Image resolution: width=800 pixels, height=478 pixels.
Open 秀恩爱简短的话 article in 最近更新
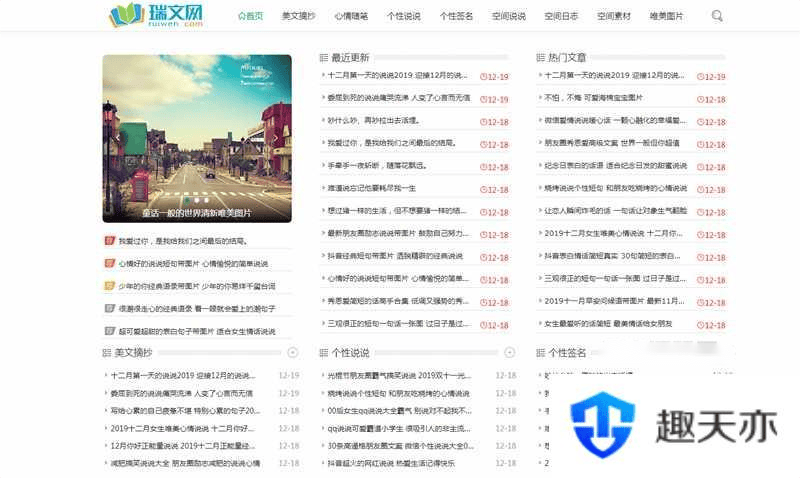click(398, 301)
